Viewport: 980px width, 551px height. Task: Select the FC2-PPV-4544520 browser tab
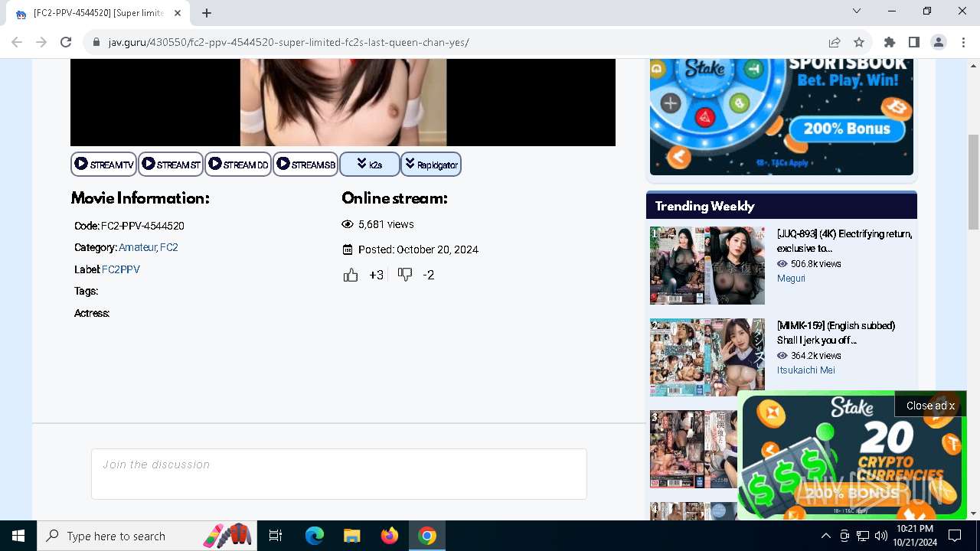pyautogui.click(x=98, y=13)
